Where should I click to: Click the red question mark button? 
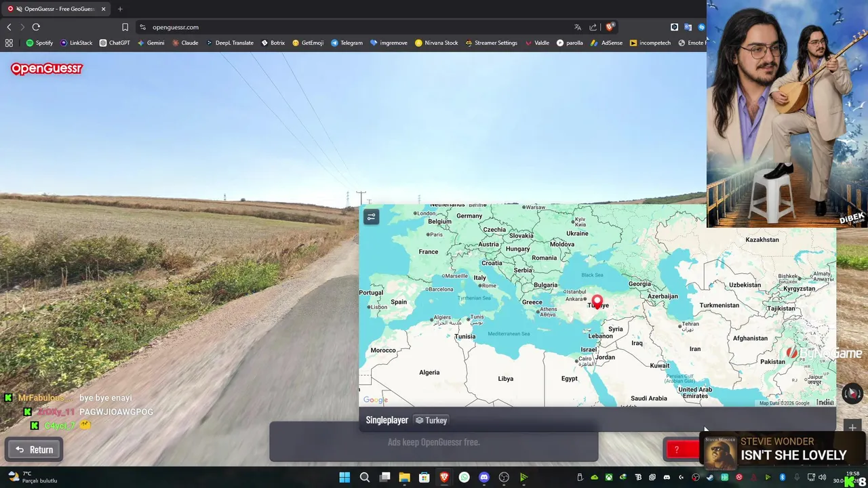click(684, 449)
